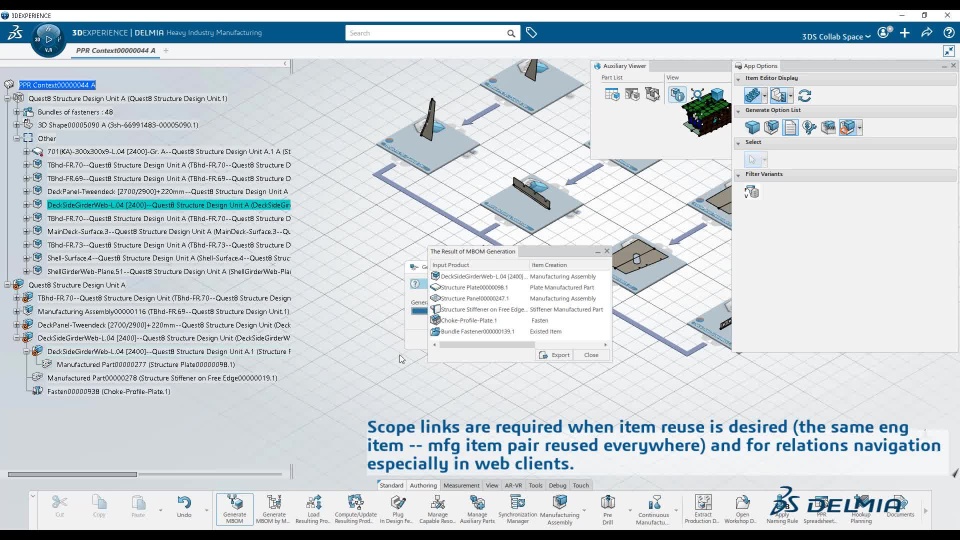This screenshot has width=960, height=540.
Task: Open dropdown arrow next to Undo
Action: tap(206, 510)
